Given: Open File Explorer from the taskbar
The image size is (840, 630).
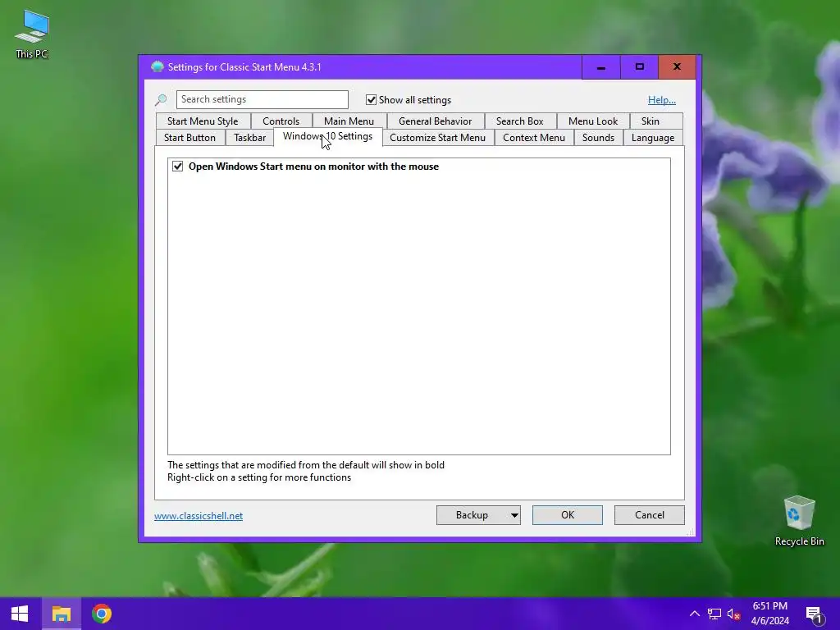Looking at the screenshot, I should tap(61, 614).
